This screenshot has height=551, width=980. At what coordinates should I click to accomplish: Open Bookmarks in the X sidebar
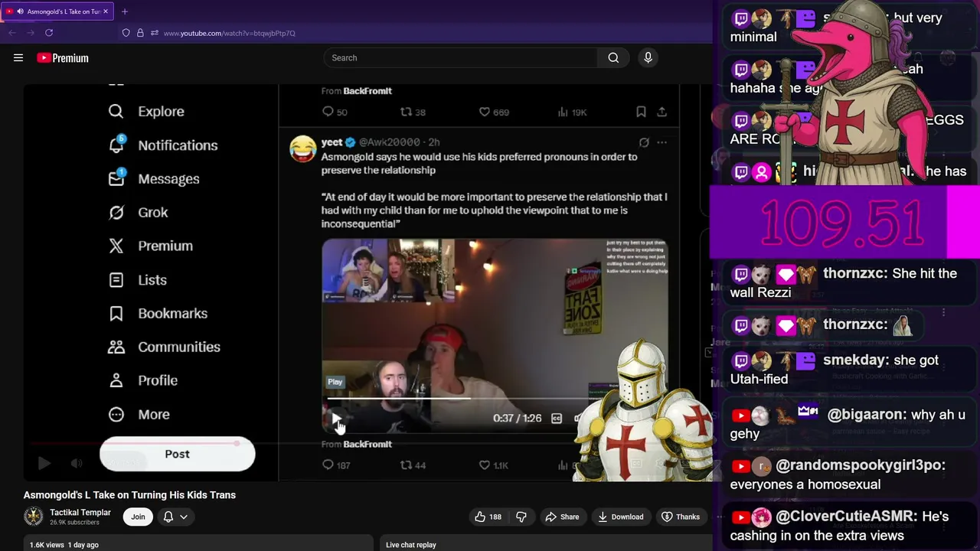coord(158,313)
